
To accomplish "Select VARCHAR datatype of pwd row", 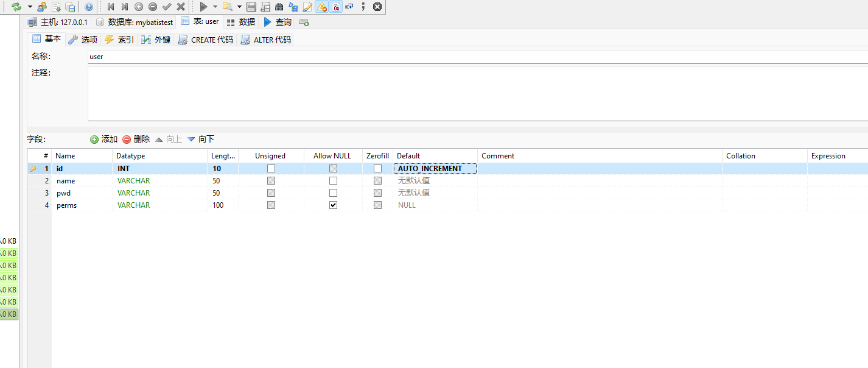I will pos(160,193).
